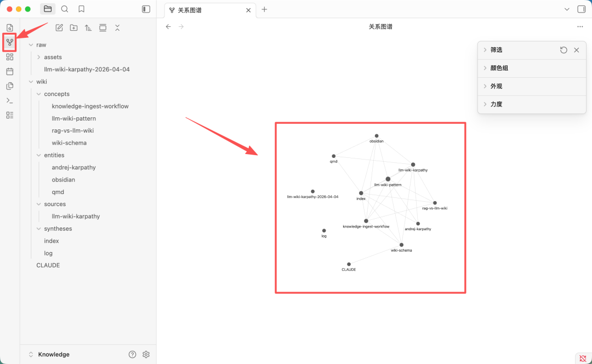
Task: Open the graph options menu via the ellipsis
Action: [580, 26]
